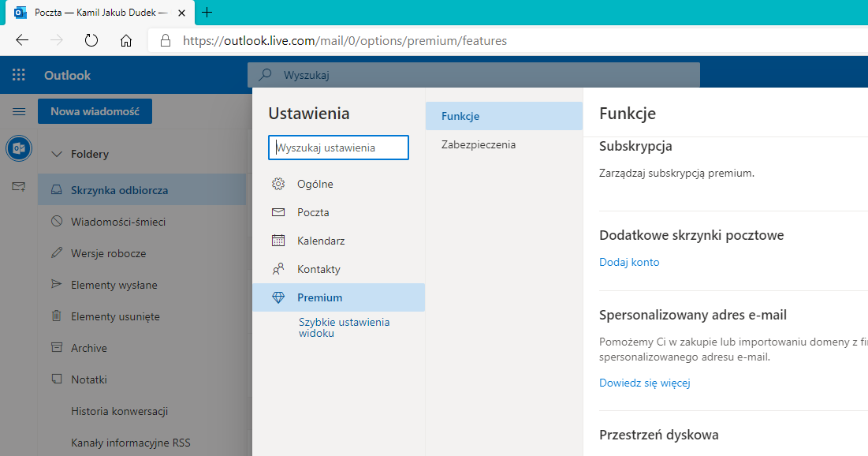Open a new browser tab
The image size is (868, 456).
click(207, 12)
